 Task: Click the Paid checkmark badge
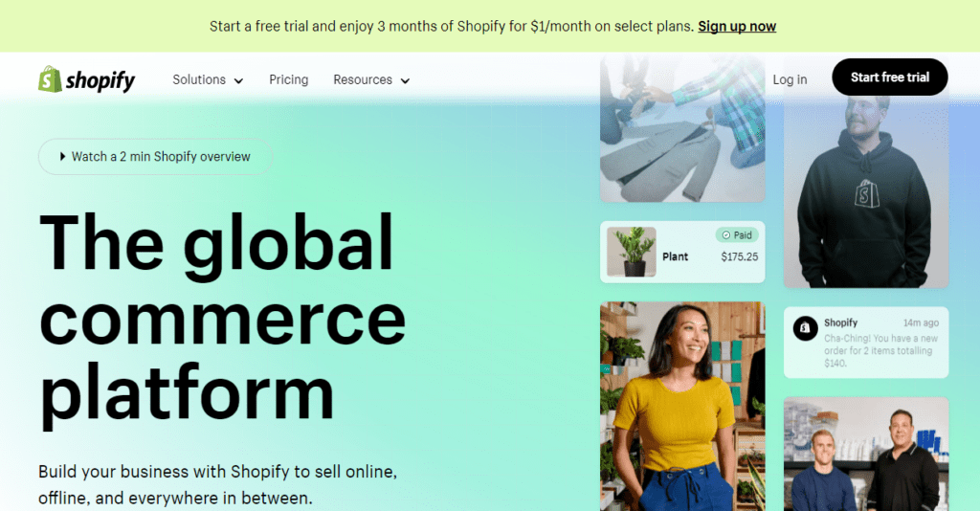click(737, 235)
